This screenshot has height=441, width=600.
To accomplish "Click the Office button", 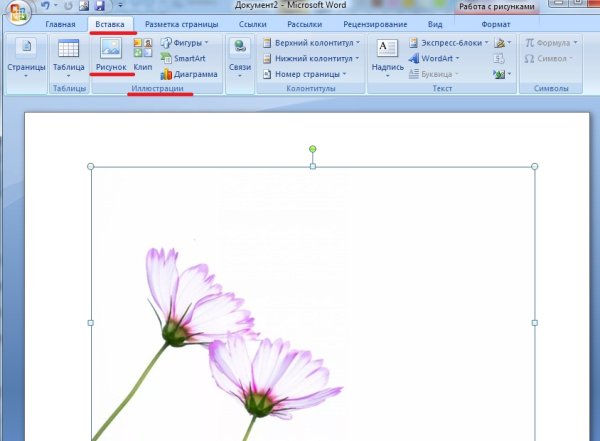I will (17, 12).
